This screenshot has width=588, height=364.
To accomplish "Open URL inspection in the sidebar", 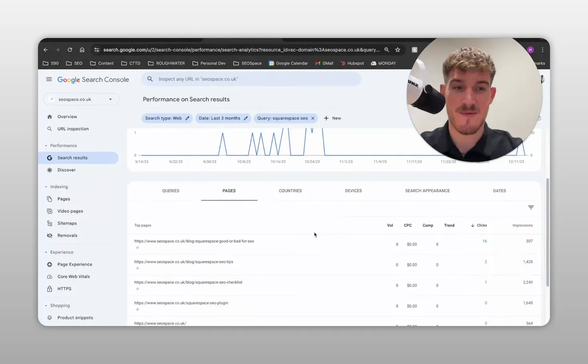I will [x=73, y=129].
